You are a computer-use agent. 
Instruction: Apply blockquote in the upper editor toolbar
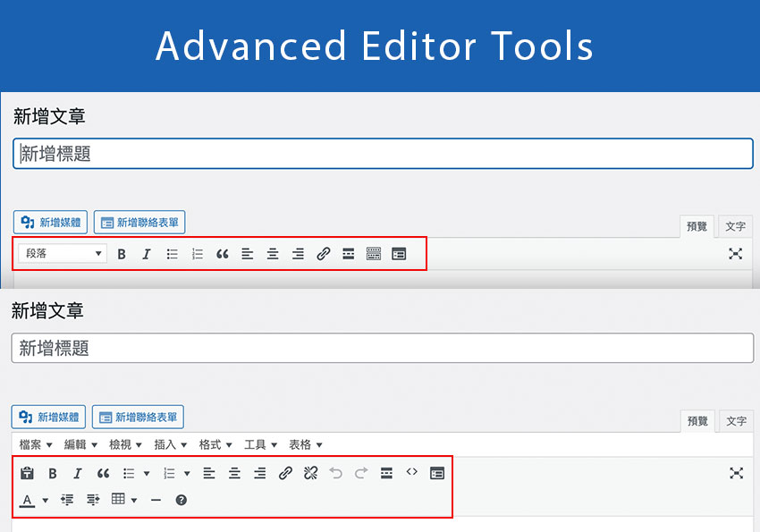(223, 254)
